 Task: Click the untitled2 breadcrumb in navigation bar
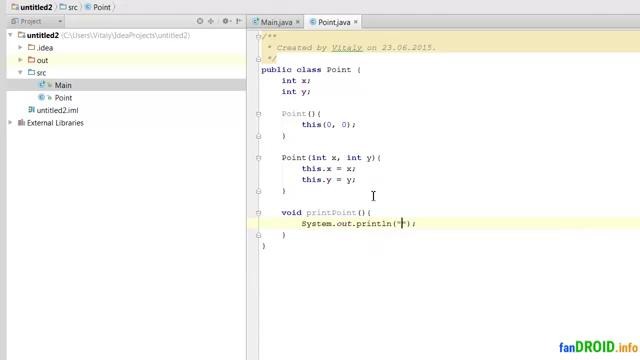[x=32, y=7]
